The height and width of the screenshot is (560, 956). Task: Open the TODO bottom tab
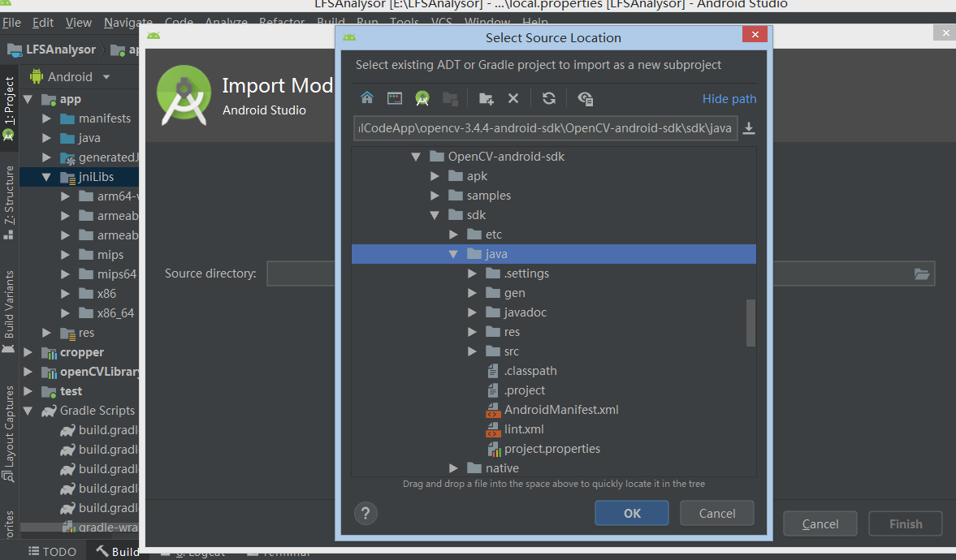click(53, 551)
